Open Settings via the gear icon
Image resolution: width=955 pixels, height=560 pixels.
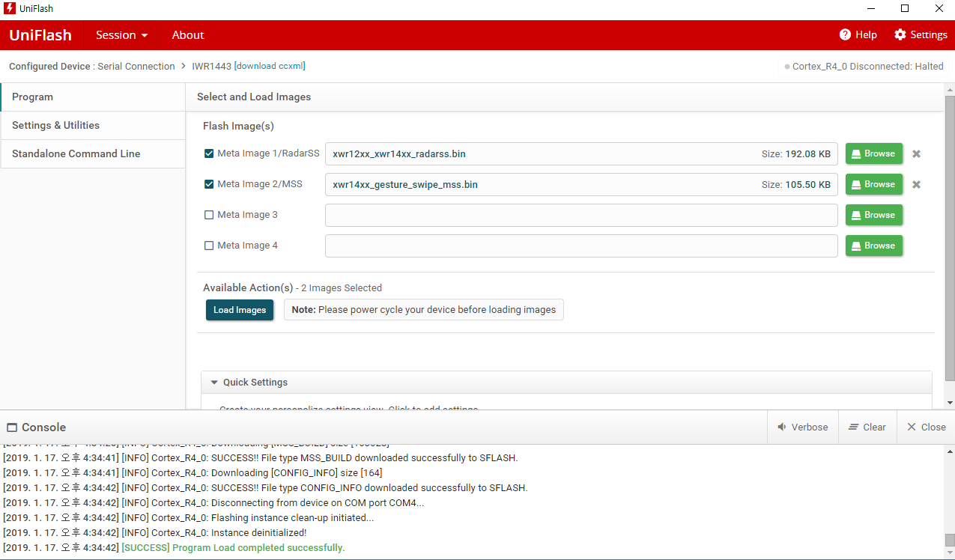900,34
